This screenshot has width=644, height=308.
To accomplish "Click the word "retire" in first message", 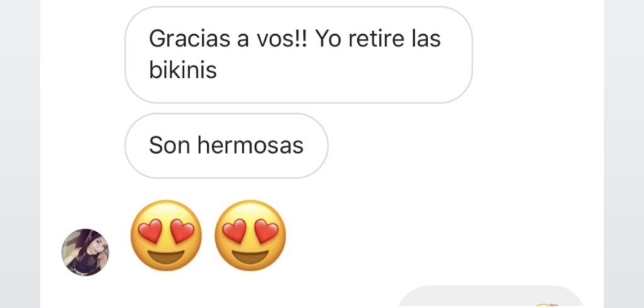I will 373,39.
